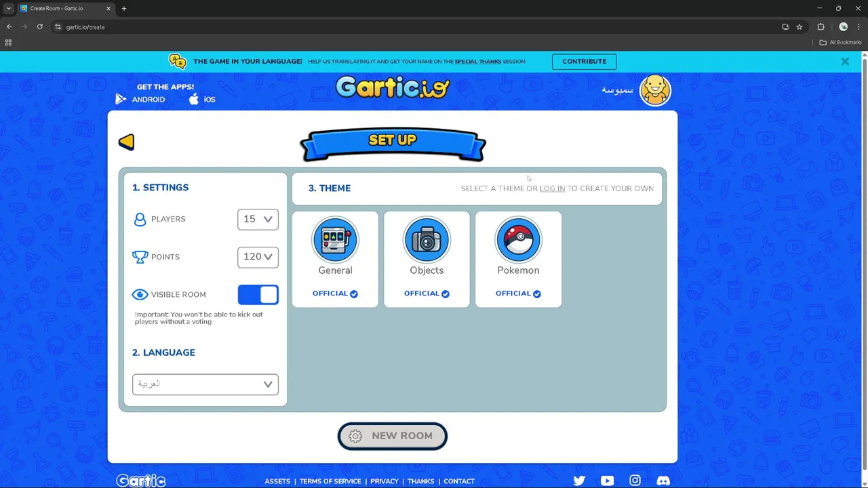Close the translation banner with X
868x488 pixels.
[x=845, y=62]
